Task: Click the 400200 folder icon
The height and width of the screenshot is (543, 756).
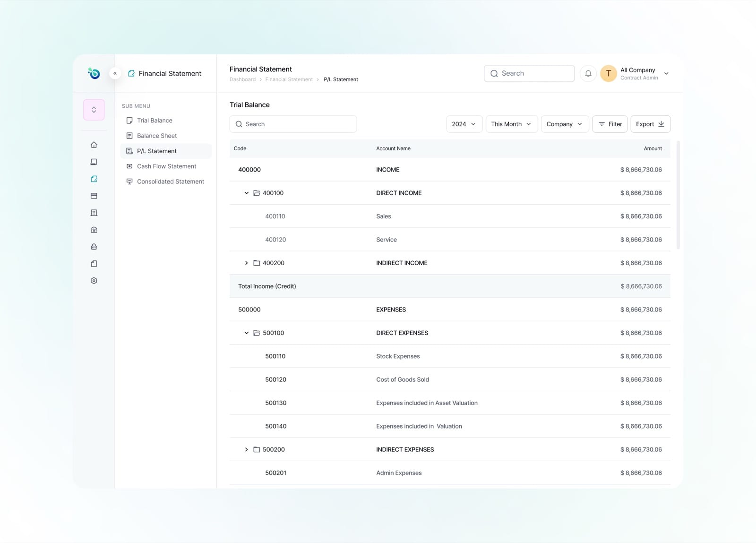Action: coord(257,263)
